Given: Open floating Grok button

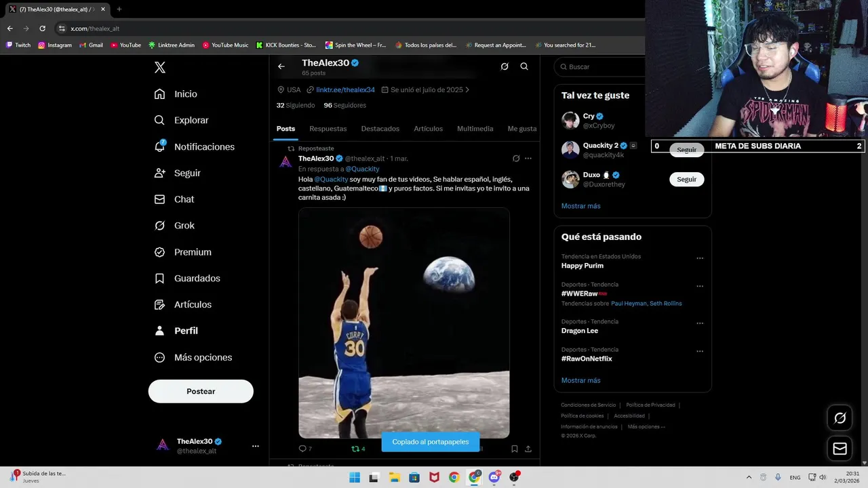Looking at the screenshot, I should click(x=840, y=418).
